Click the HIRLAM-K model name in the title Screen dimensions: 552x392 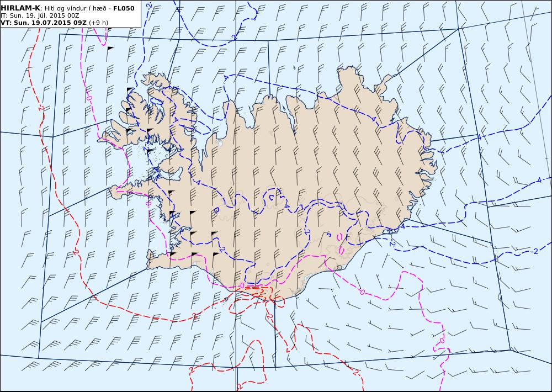tap(20, 8)
